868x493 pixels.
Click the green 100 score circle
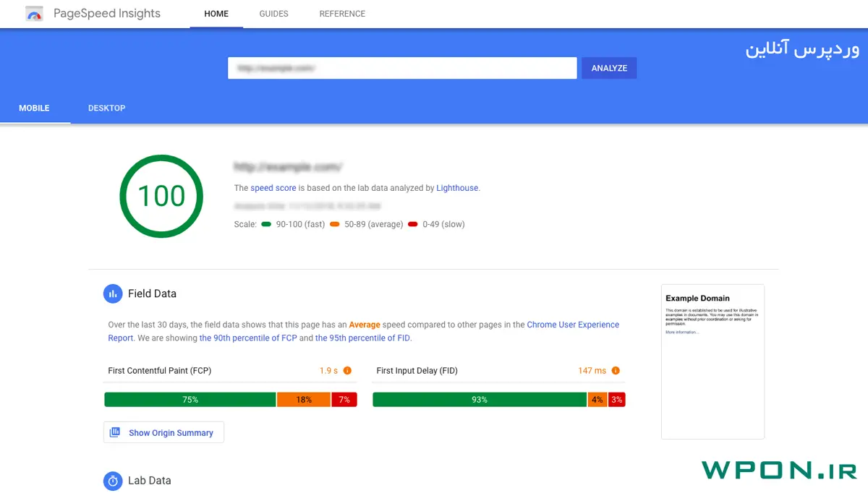click(x=161, y=196)
